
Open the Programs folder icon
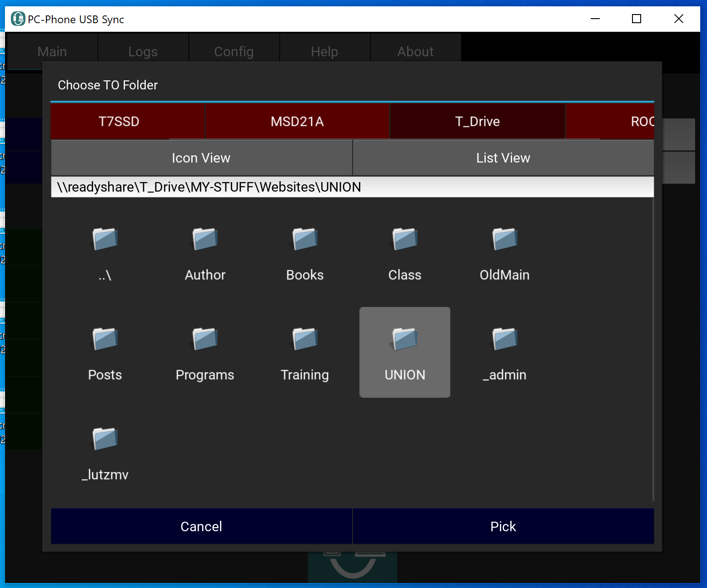coord(205,339)
